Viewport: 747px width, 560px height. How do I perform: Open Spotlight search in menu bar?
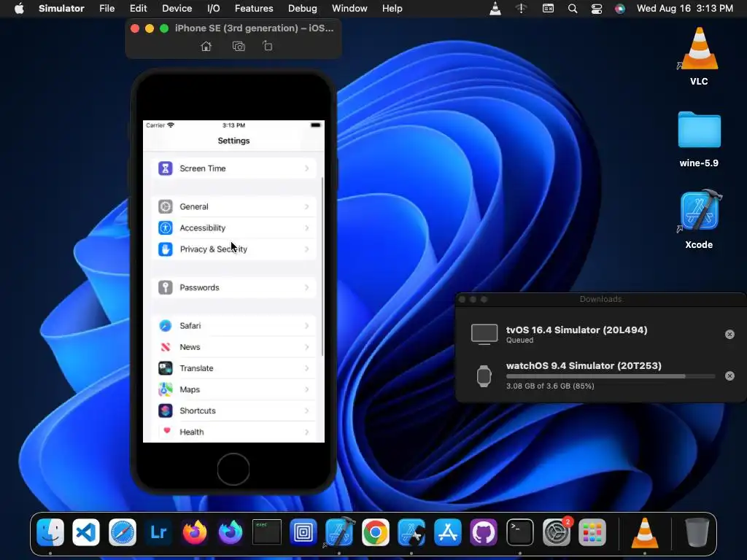[x=573, y=9]
